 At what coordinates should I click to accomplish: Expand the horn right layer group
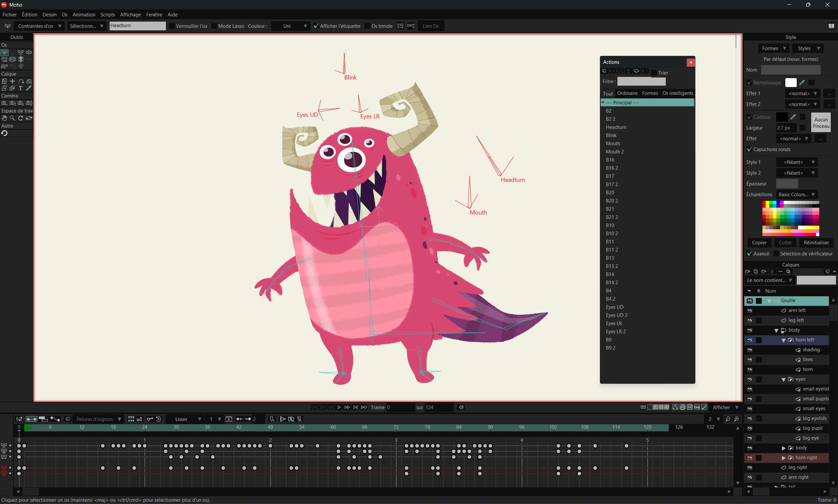784,458
